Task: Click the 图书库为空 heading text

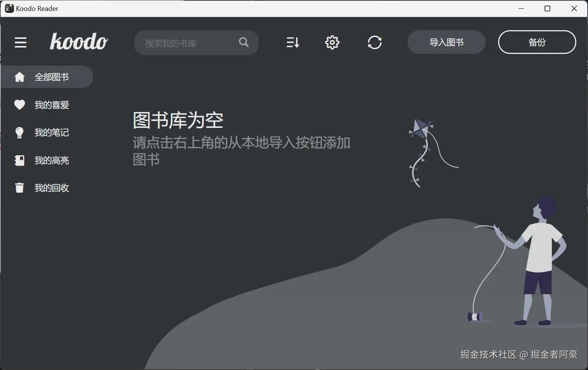Action: (178, 120)
